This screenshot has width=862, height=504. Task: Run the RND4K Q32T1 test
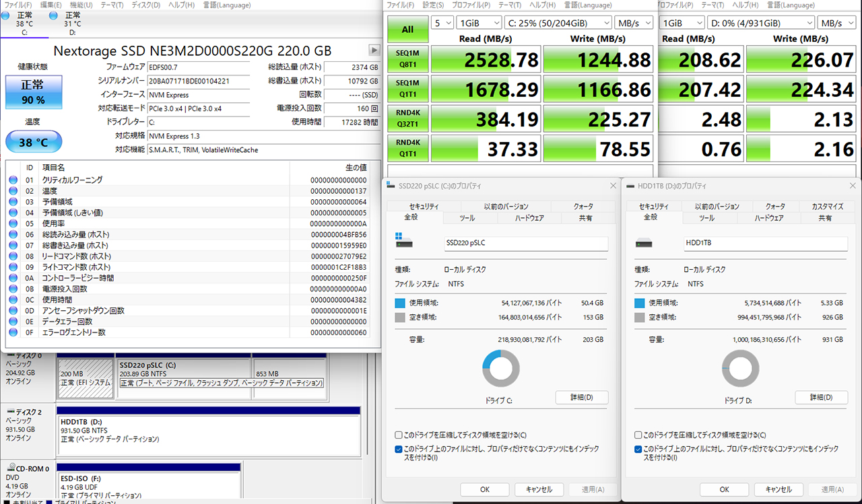407,119
